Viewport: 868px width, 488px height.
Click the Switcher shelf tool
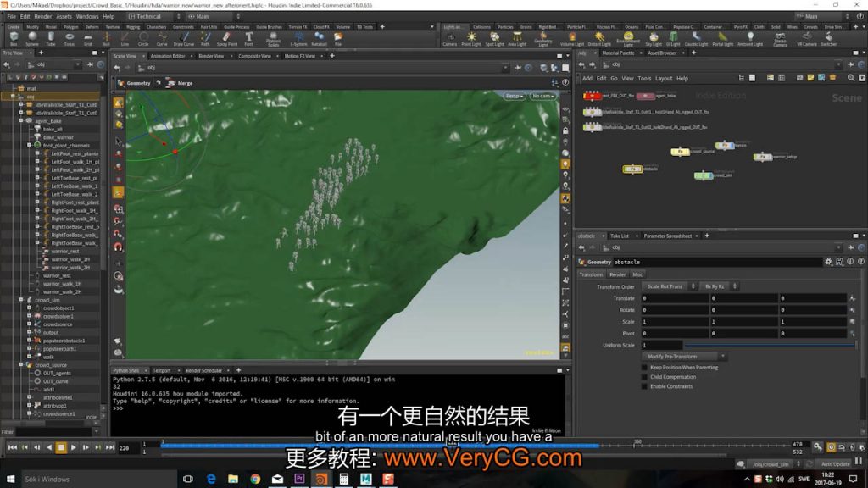pyautogui.click(x=829, y=39)
